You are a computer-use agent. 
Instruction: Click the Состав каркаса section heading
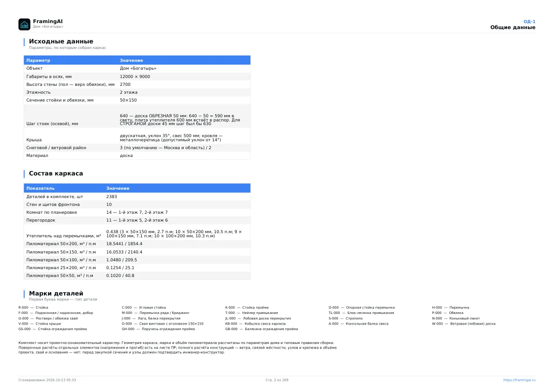click(x=56, y=174)
